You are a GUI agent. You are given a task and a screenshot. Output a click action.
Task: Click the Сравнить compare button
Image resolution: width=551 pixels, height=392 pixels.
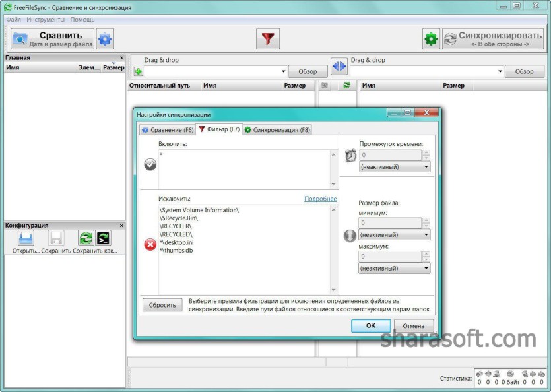pos(52,39)
